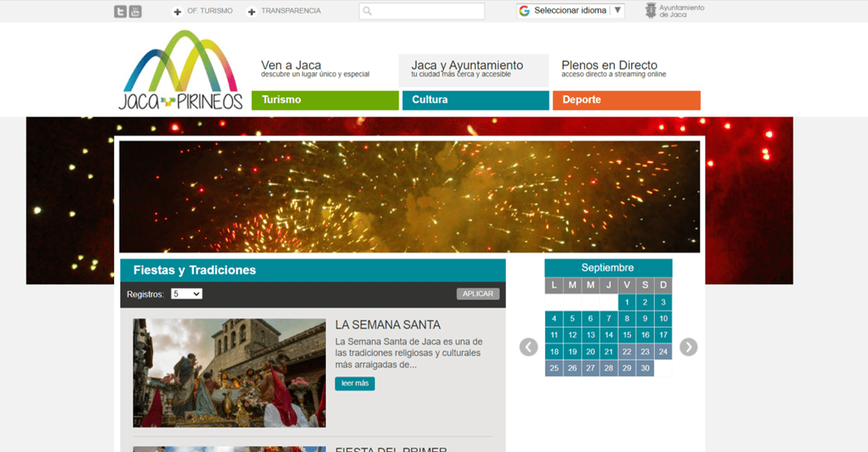
Task: Select September 25 in the calendar
Action: click(554, 368)
